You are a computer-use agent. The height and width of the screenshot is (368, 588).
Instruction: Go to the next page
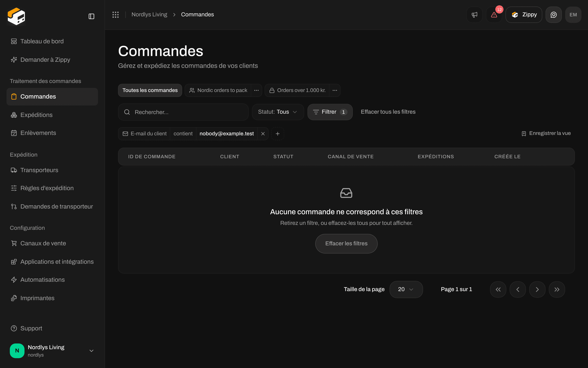[x=537, y=289]
